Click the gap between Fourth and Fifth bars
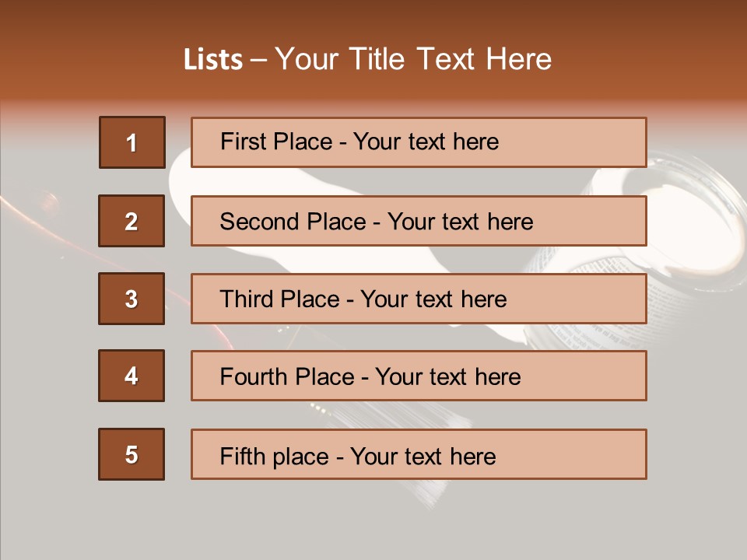 (x=419, y=415)
